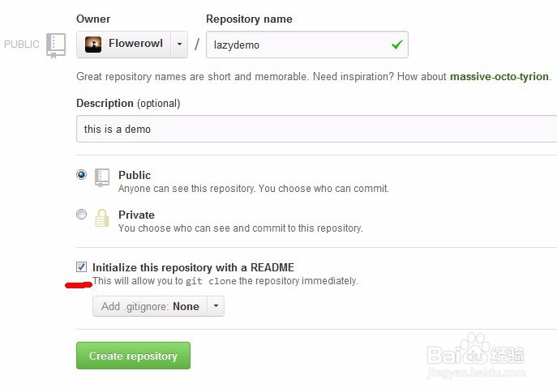Viewport: 557px width, 392px height.
Task: Click the lock icon beside the Private option
Action: click(x=102, y=218)
